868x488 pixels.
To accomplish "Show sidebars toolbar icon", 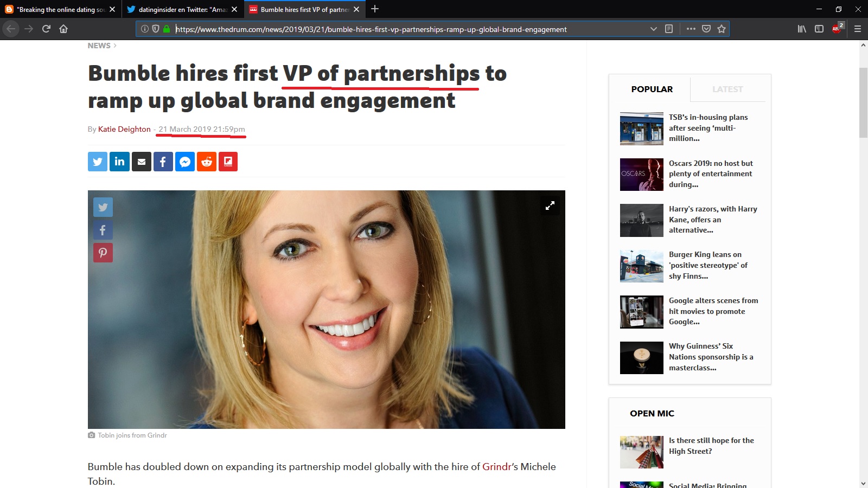I will coord(819,29).
